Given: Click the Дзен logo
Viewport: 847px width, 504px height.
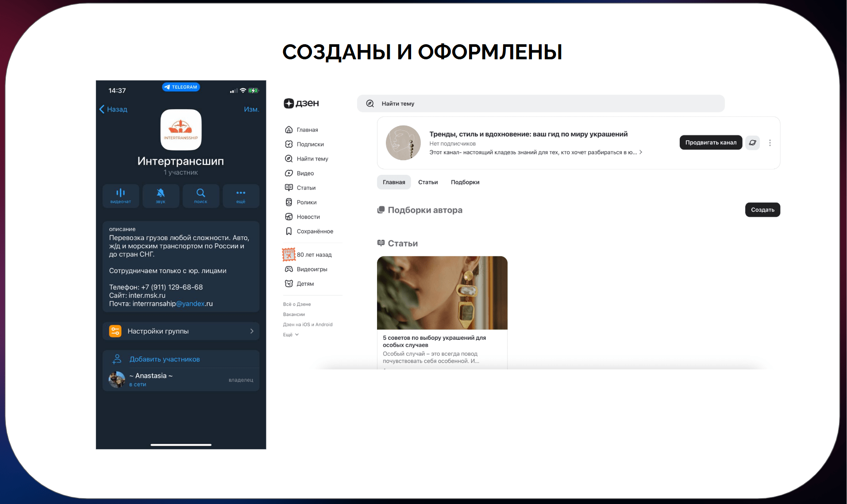Looking at the screenshot, I should (x=301, y=104).
